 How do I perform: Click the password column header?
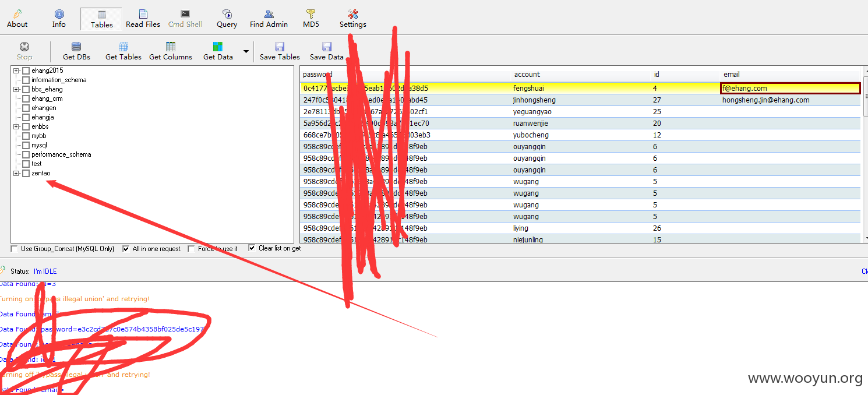click(x=317, y=75)
